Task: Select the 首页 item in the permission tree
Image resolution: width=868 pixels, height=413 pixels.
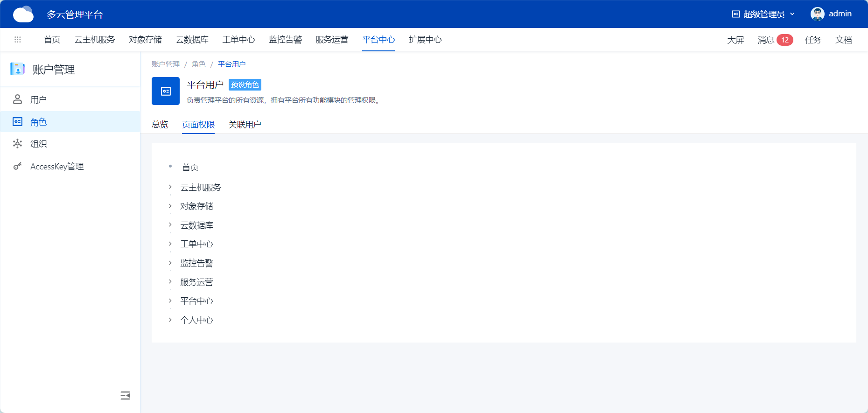Action: [x=190, y=168]
